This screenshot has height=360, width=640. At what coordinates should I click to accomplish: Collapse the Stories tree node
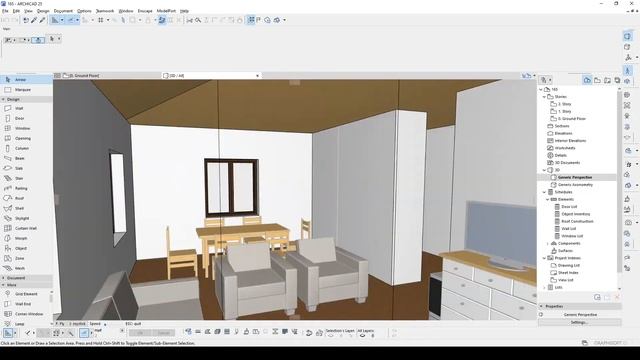[x=544, y=97]
